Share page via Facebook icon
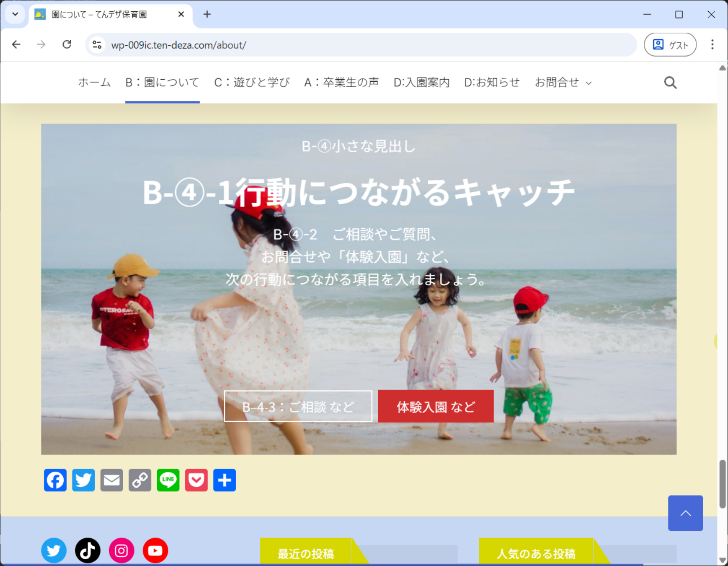Image resolution: width=728 pixels, height=566 pixels. (x=55, y=480)
